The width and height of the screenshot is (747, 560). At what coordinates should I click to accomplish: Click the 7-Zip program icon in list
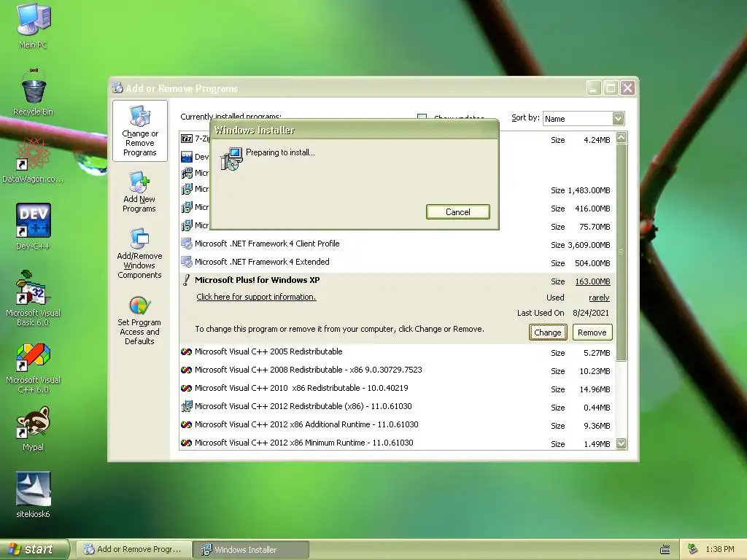[x=186, y=139]
